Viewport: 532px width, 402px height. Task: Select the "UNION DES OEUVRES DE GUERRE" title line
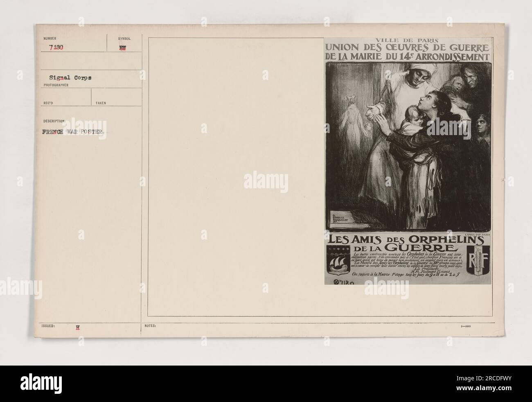click(x=408, y=47)
